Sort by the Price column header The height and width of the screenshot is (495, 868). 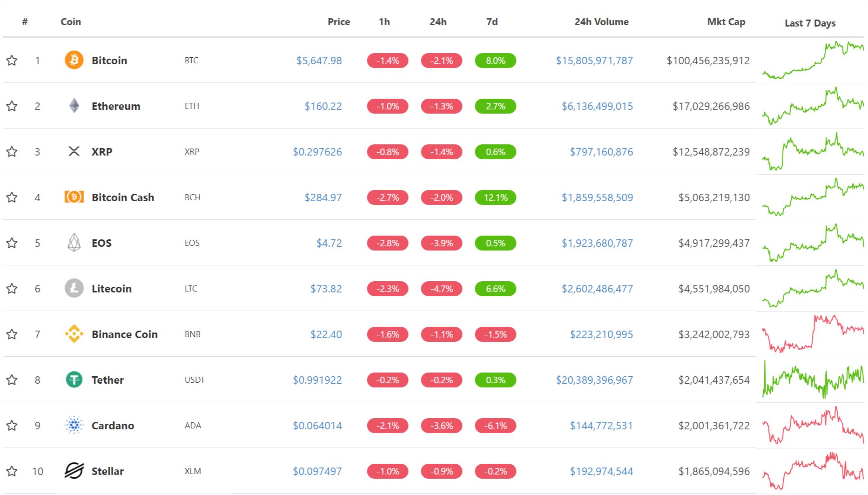click(x=338, y=21)
